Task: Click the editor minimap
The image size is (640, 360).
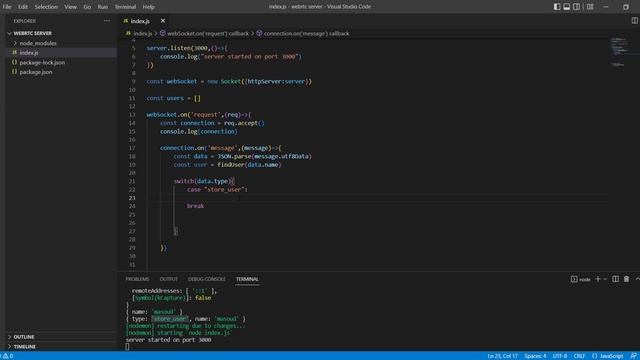Action: pyautogui.click(x=620, y=52)
